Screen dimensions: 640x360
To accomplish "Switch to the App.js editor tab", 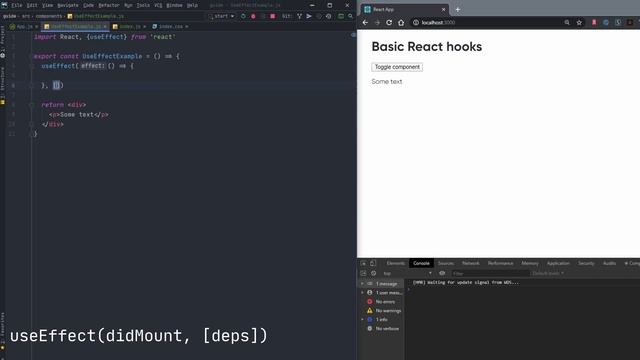I will click(24, 27).
